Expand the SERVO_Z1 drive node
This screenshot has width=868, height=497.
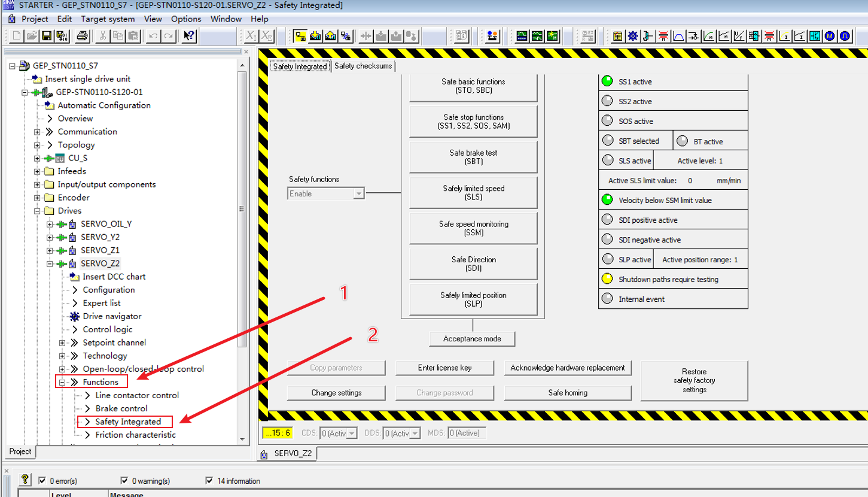point(50,250)
